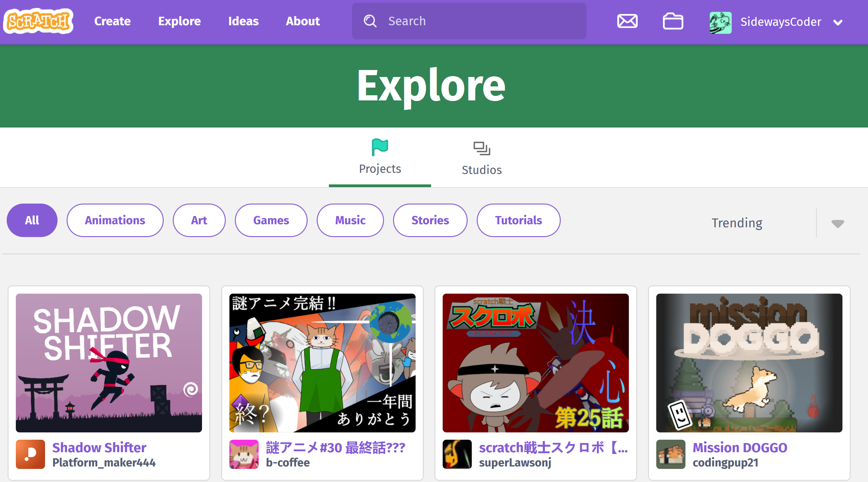This screenshot has height=482, width=868.
Task: Switch to the Studios tab
Action: pyautogui.click(x=482, y=159)
